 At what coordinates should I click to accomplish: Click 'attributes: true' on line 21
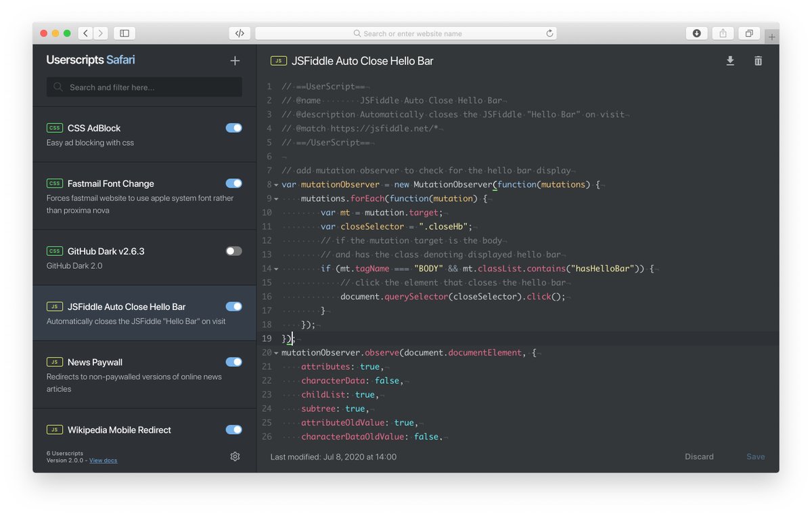(x=342, y=366)
